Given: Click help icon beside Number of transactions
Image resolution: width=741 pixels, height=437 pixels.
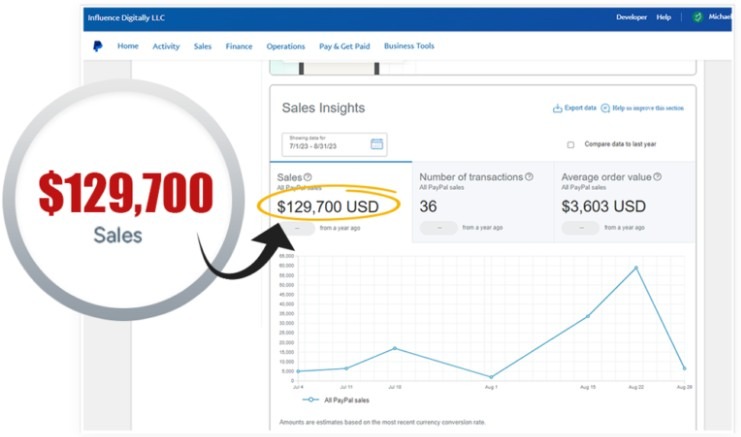Looking at the screenshot, I should pos(529,177).
